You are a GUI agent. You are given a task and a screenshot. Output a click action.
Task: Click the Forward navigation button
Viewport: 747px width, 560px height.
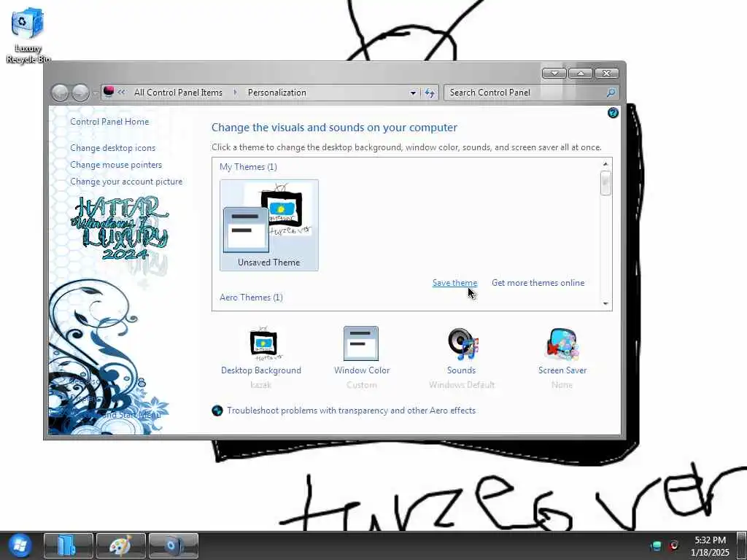tap(80, 93)
